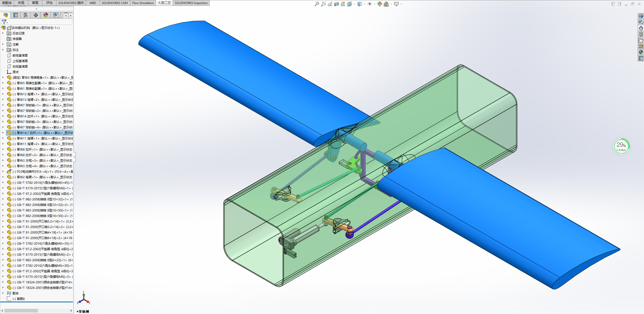Click View Orientation cube icon
The width and height of the screenshot is (644, 314).
tap(350, 4)
